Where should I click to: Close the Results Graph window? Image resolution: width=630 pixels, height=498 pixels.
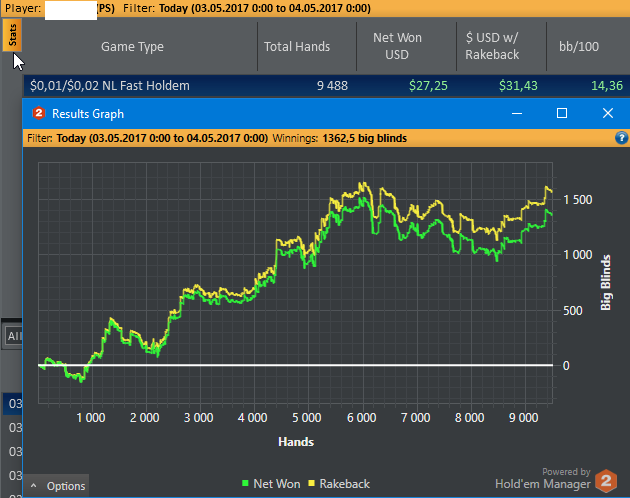point(608,114)
